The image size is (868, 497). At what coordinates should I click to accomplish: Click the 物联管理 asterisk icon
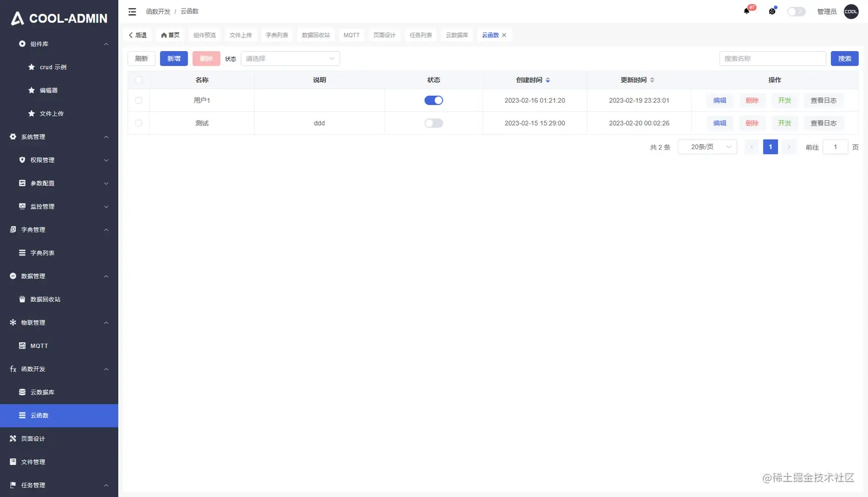tap(13, 323)
